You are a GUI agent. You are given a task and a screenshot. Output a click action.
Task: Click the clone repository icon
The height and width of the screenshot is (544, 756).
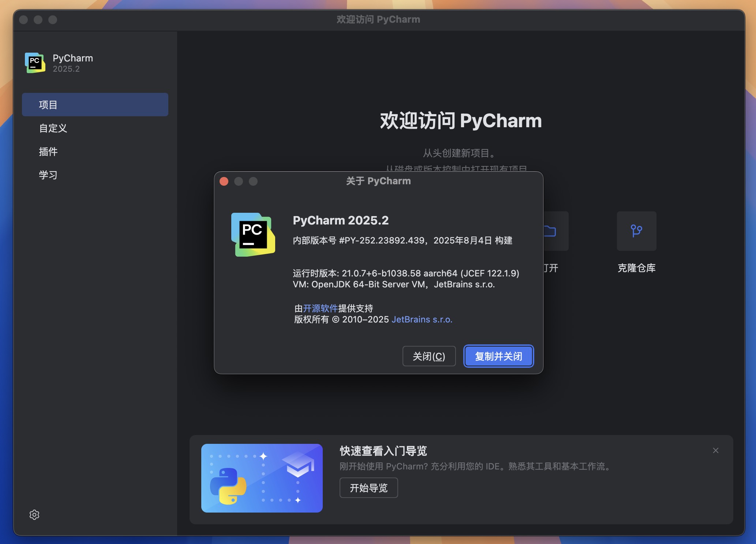(636, 231)
